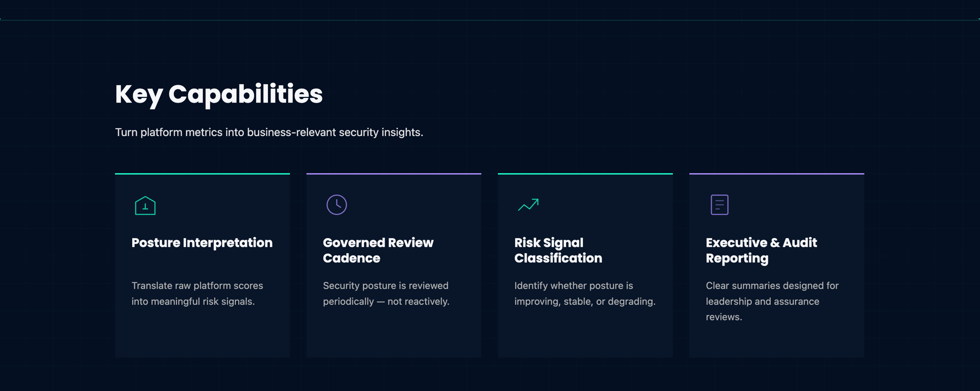Click the subtitle about business-relevant security insights
The height and width of the screenshot is (391, 980).
269,133
